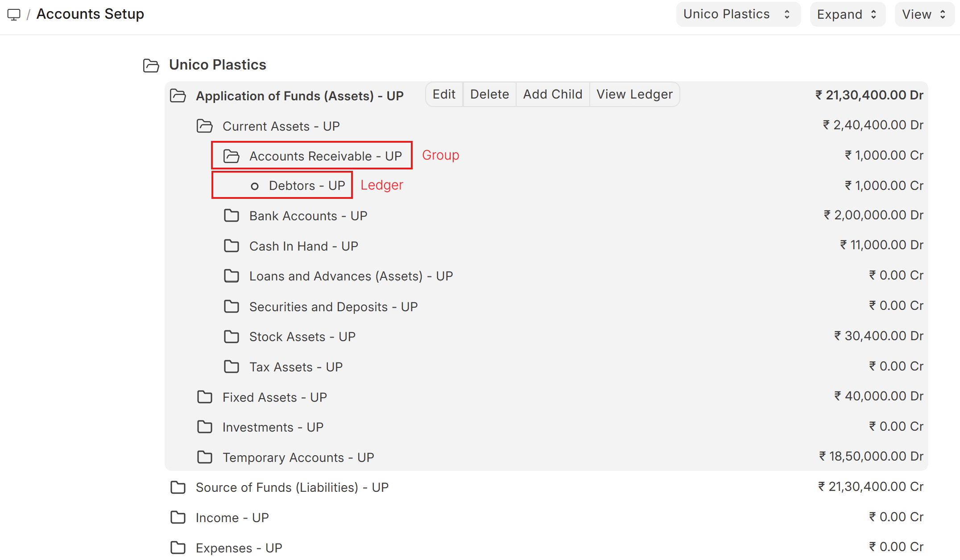Click the Delete button
Image resolution: width=960 pixels, height=560 pixels.
489,95
